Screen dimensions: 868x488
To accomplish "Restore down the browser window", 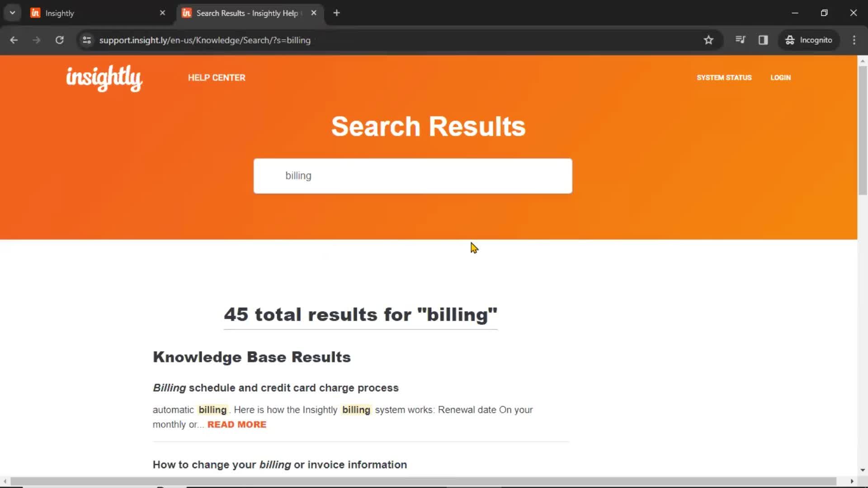I will point(824,13).
